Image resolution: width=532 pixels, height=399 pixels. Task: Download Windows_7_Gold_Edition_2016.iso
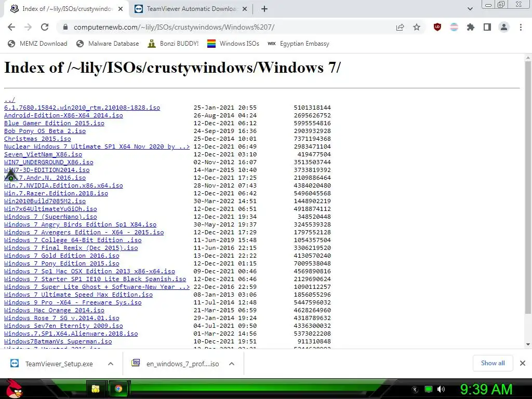click(62, 256)
